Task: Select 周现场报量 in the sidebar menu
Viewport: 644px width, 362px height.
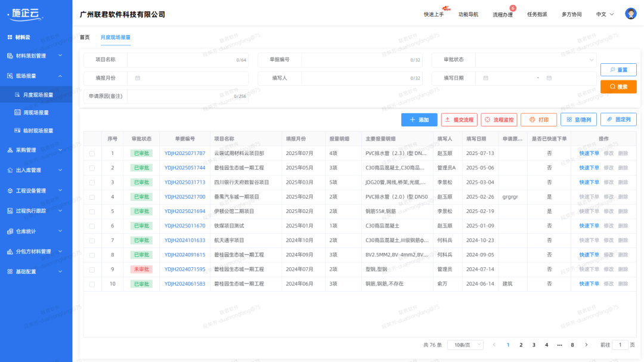Action: [x=45, y=113]
